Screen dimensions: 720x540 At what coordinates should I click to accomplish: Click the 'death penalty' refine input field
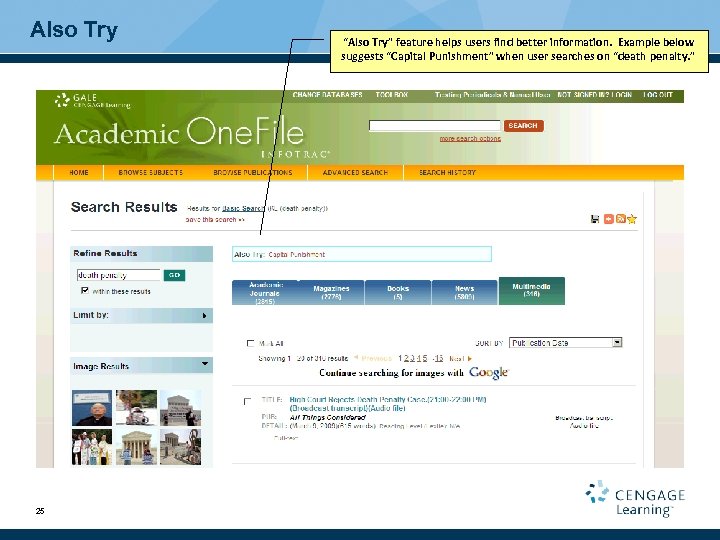pyautogui.click(x=119, y=275)
